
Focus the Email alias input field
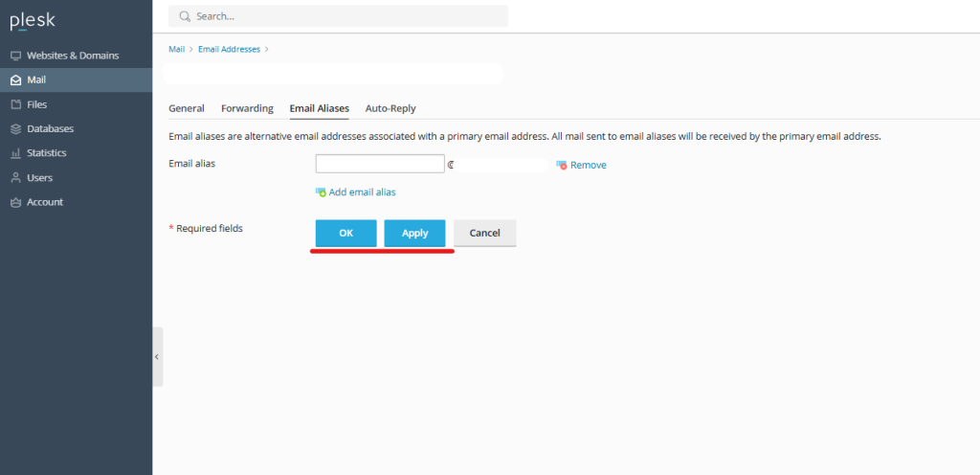(x=380, y=164)
